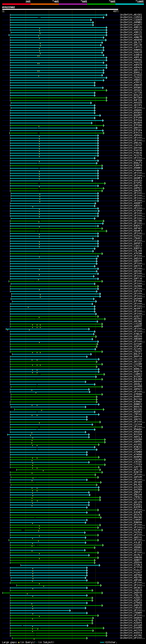Click the cyan alignment bar for UniRef100_A8JGK1

click(58, 15)
